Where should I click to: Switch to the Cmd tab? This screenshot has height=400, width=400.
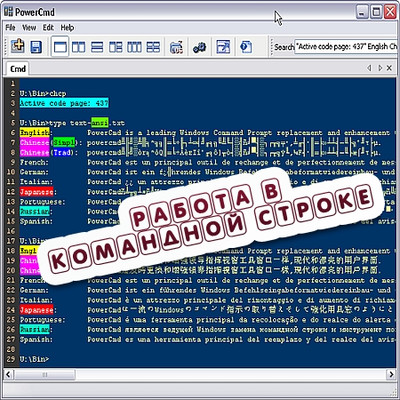pos(18,69)
